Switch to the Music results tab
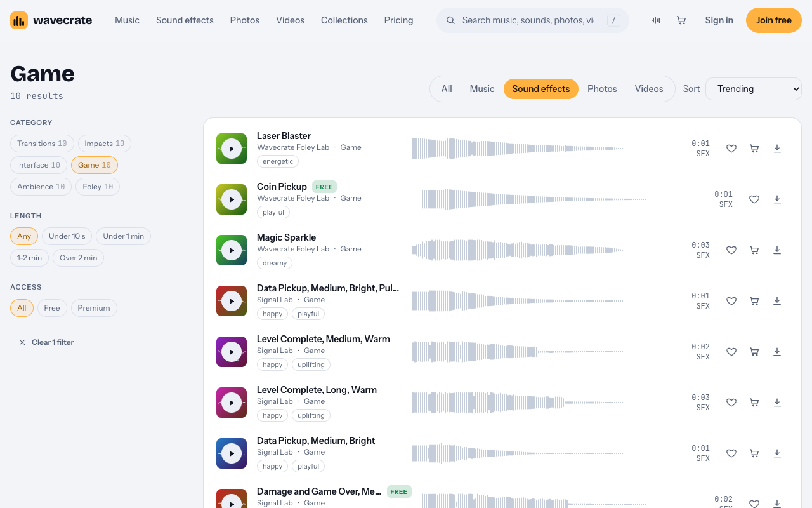The image size is (812, 508). 482,89
